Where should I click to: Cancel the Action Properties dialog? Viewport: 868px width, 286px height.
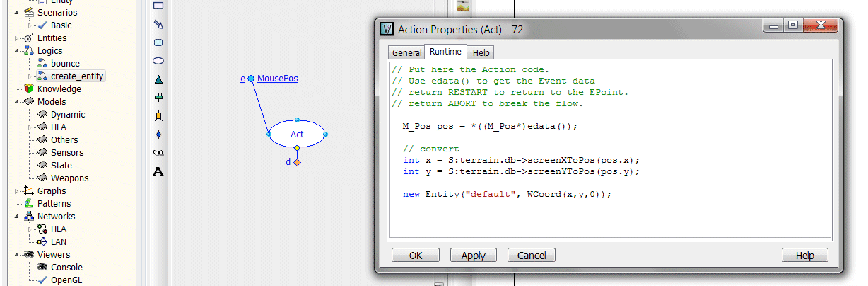coord(532,256)
